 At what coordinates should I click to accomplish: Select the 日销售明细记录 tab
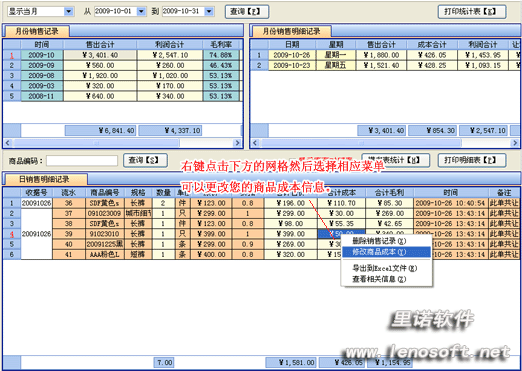(x=45, y=179)
